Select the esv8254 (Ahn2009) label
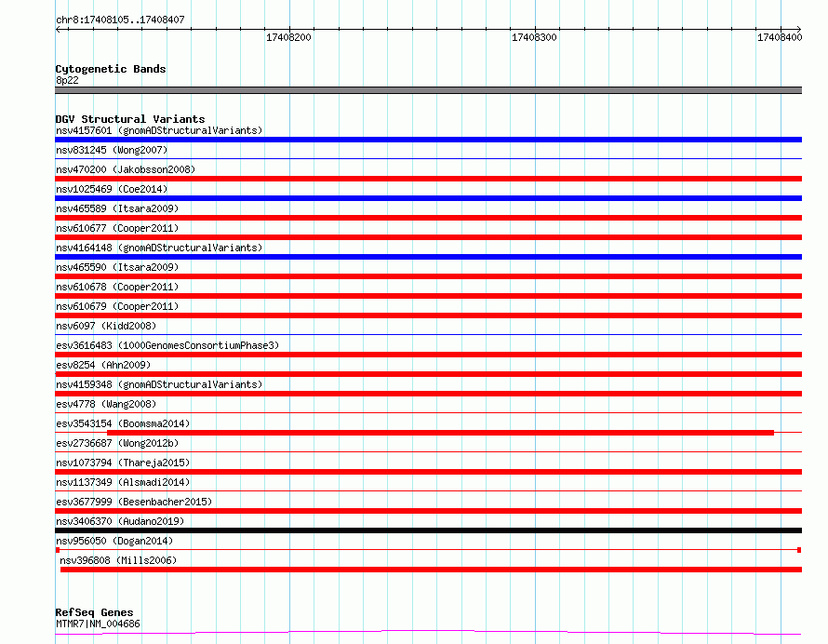 (103, 365)
